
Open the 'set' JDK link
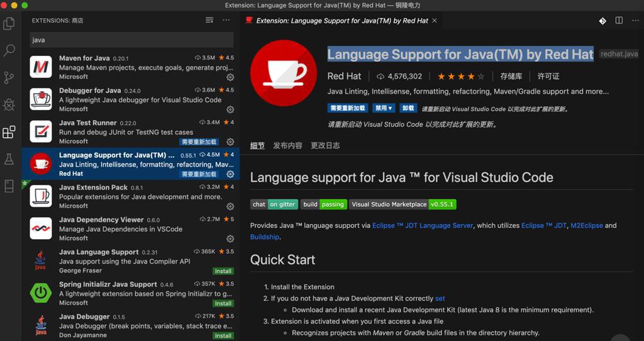click(440, 298)
